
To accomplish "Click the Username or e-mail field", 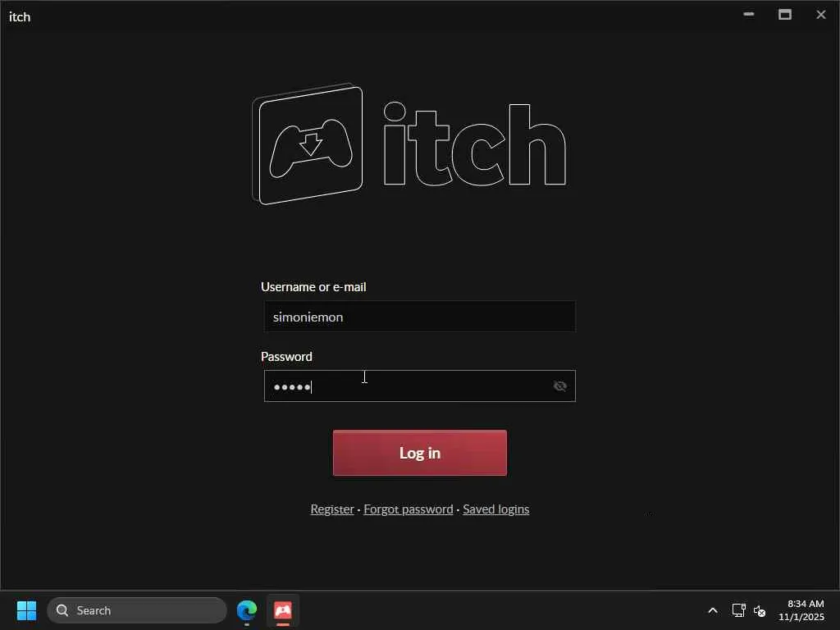I will (419, 317).
